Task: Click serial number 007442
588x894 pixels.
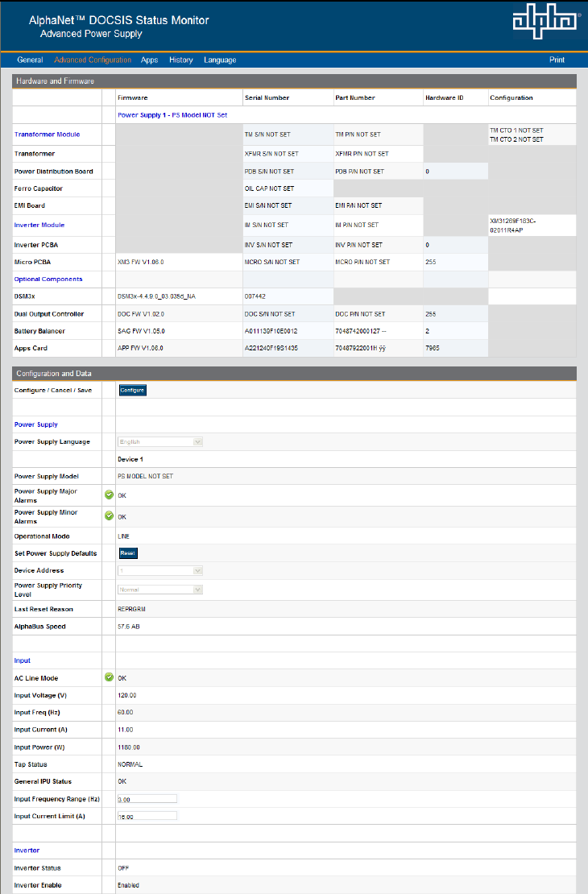Action: point(255,296)
